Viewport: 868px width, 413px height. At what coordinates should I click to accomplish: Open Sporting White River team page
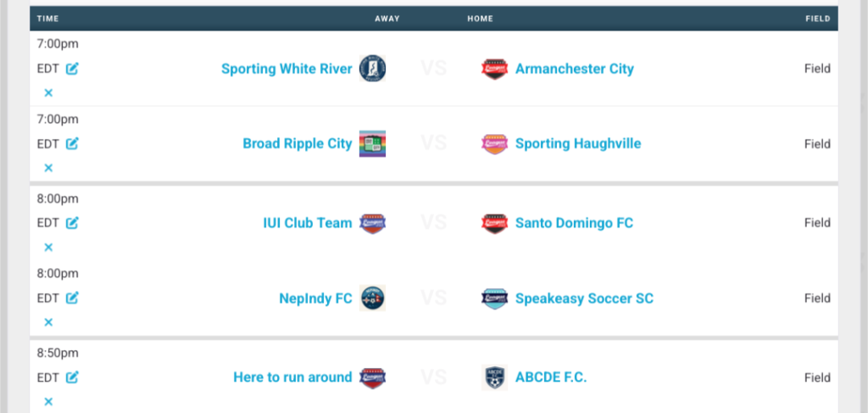click(x=286, y=69)
